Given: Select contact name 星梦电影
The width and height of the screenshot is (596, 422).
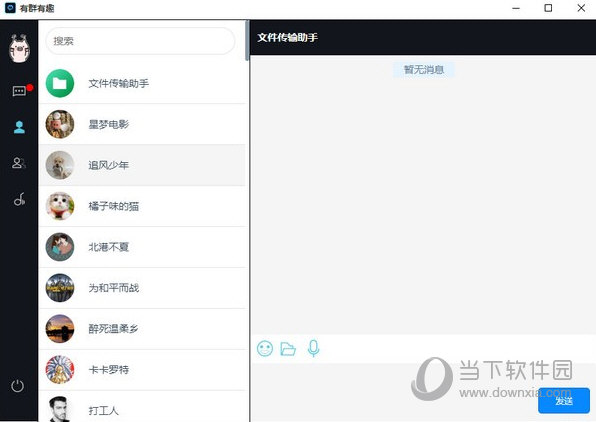Looking at the screenshot, I should pos(109,124).
